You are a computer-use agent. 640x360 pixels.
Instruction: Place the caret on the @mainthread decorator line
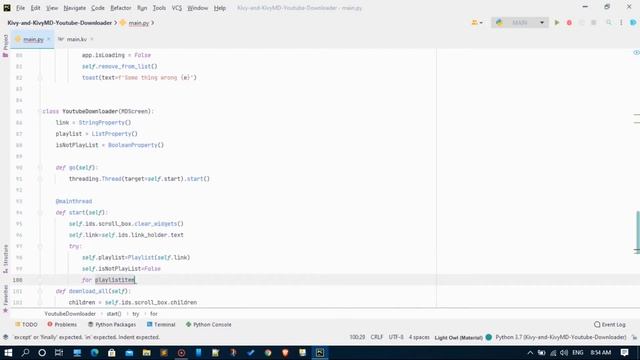(74, 201)
